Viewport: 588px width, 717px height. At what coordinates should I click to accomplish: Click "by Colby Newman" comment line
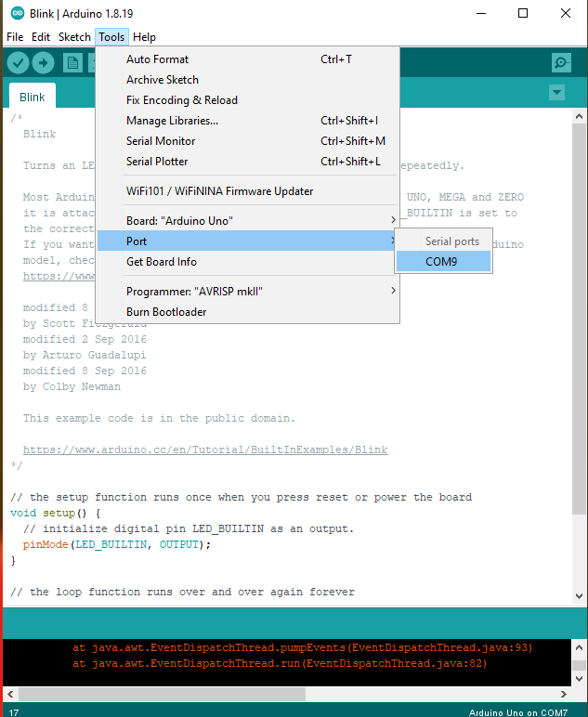72,387
